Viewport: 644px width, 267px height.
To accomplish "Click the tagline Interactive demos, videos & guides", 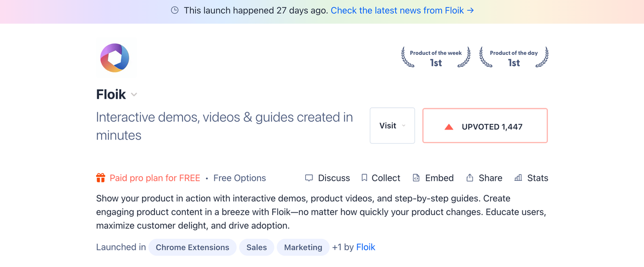I will tap(224, 126).
